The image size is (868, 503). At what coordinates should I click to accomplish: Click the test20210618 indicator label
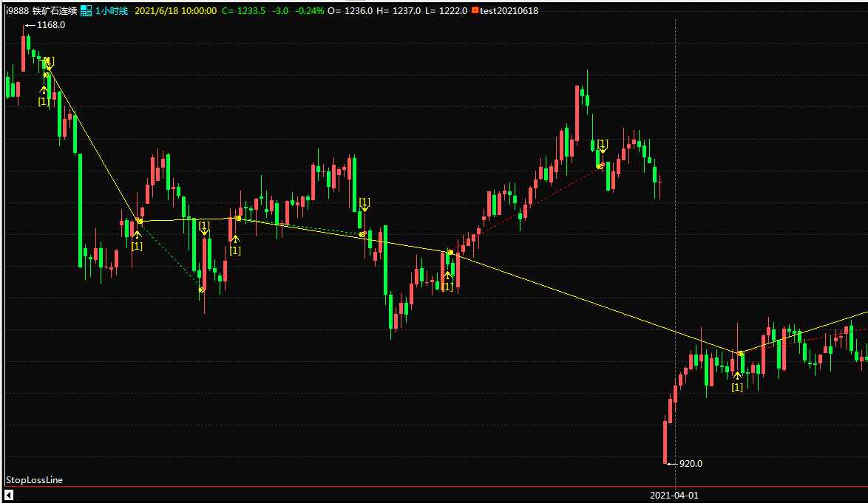point(509,11)
